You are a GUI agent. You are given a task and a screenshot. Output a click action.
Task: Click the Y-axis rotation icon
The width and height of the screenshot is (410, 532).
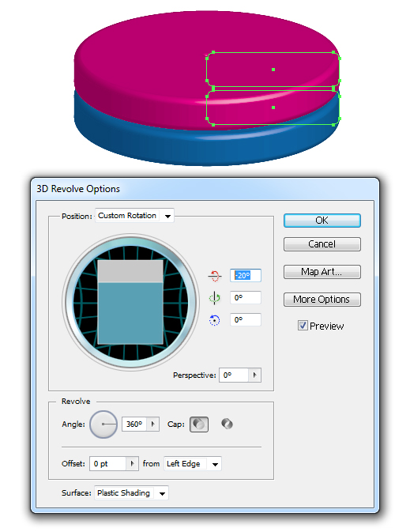[214, 298]
